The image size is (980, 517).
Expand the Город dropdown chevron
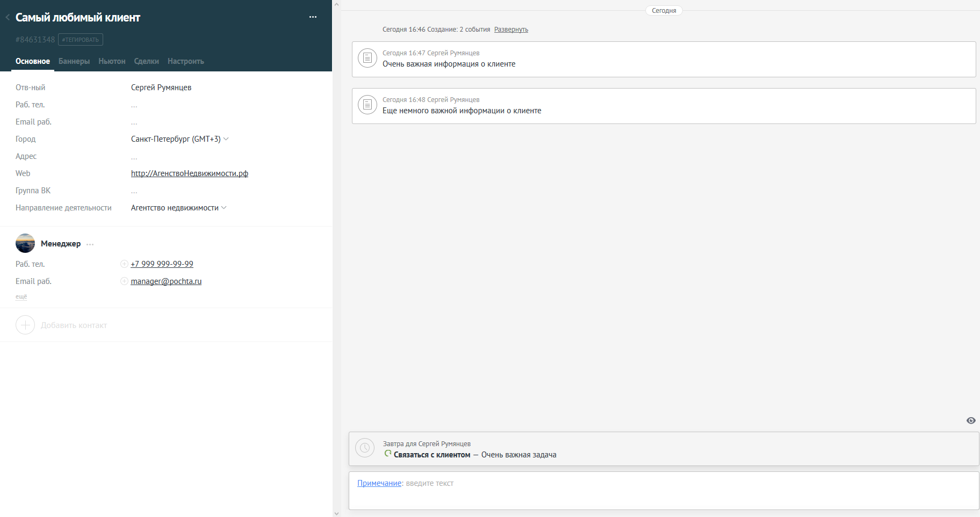(x=226, y=139)
